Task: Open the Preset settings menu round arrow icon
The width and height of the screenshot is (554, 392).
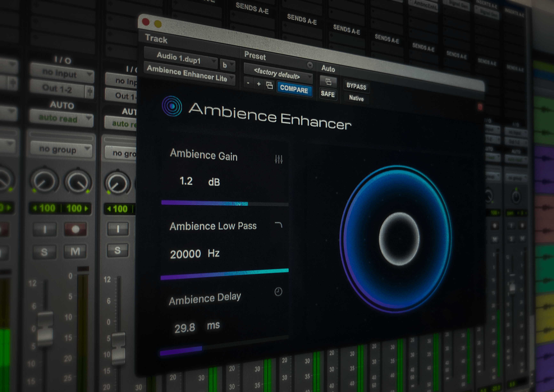Action: (310, 65)
